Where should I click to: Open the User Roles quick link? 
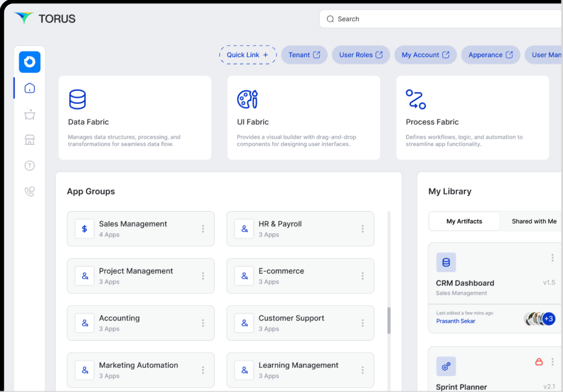[x=361, y=55]
